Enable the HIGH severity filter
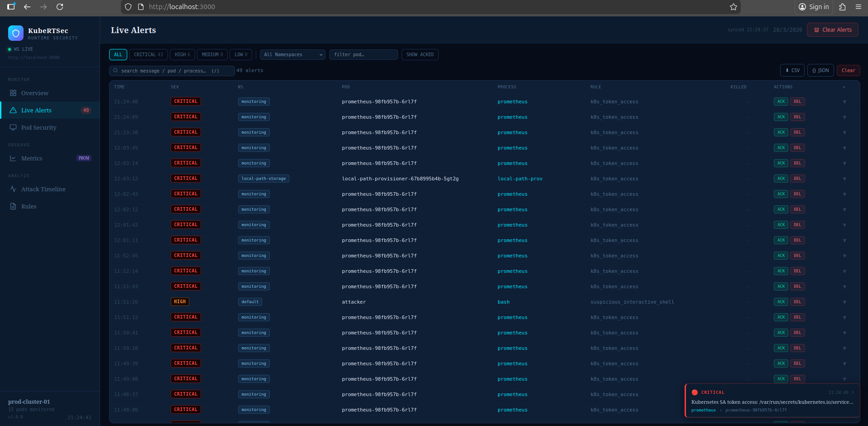This screenshot has width=868, height=426. [182, 54]
